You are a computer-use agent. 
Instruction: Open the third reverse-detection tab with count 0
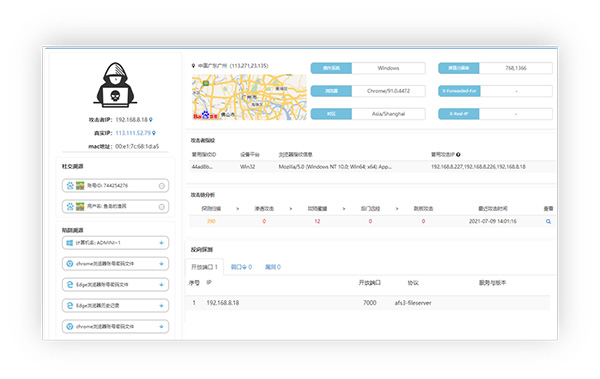[x=273, y=267]
